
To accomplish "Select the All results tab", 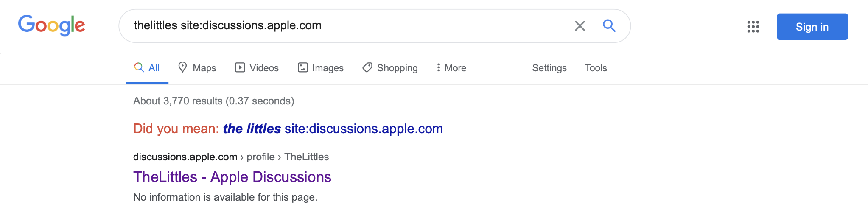I will pyautogui.click(x=147, y=68).
